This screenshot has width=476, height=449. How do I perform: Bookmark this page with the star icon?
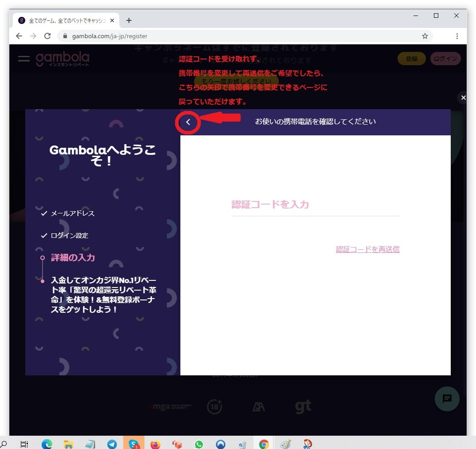(425, 36)
